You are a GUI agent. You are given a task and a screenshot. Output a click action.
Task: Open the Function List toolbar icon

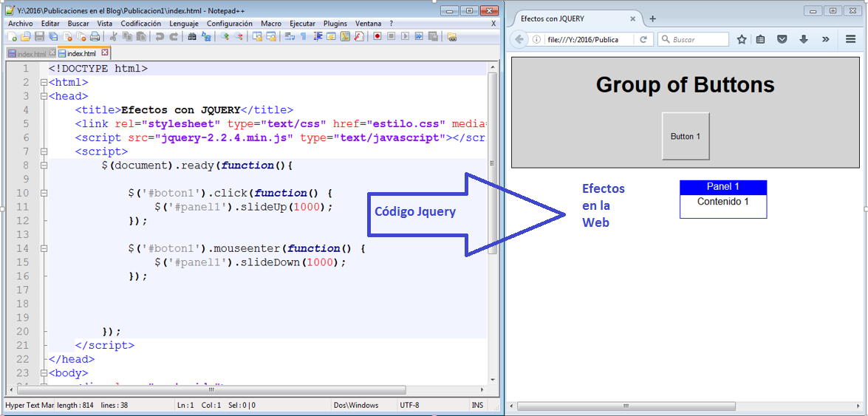coord(358,37)
